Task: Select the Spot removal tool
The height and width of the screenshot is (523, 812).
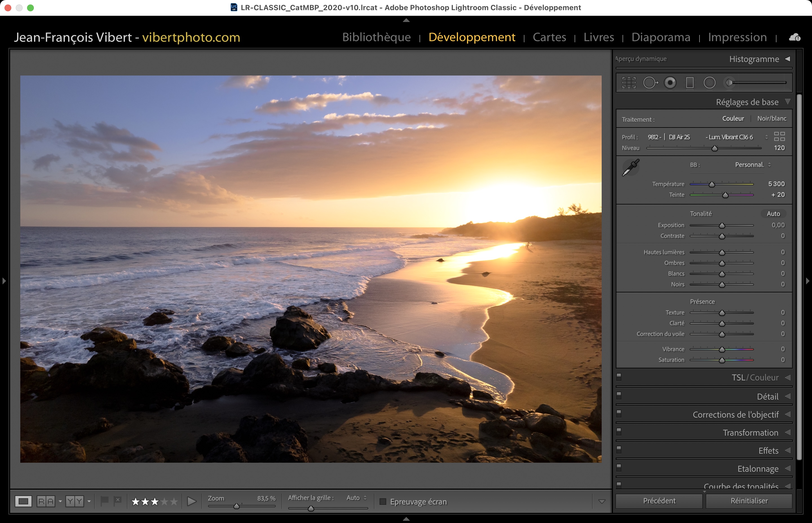Action: (650, 83)
